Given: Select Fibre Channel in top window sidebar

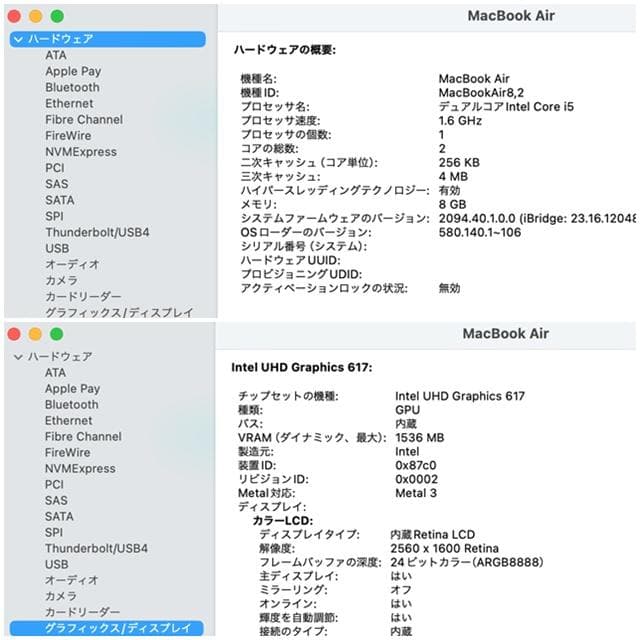Looking at the screenshot, I should (84, 120).
